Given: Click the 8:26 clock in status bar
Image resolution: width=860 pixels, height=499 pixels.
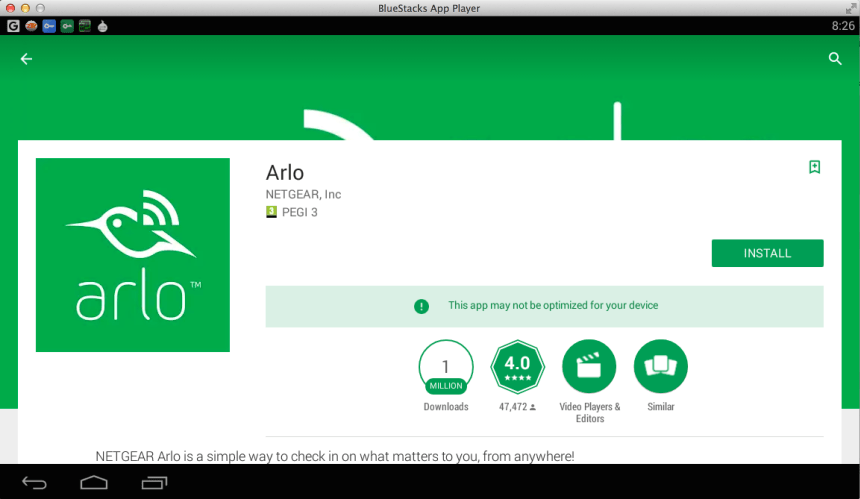Looking at the screenshot, I should [x=843, y=26].
